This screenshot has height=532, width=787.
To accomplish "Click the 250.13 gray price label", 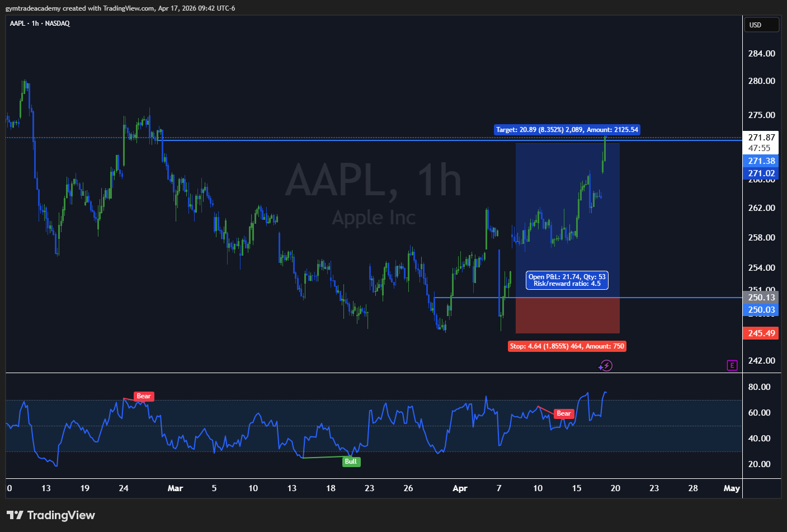I will pyautogui.click(x=761, y=298).
